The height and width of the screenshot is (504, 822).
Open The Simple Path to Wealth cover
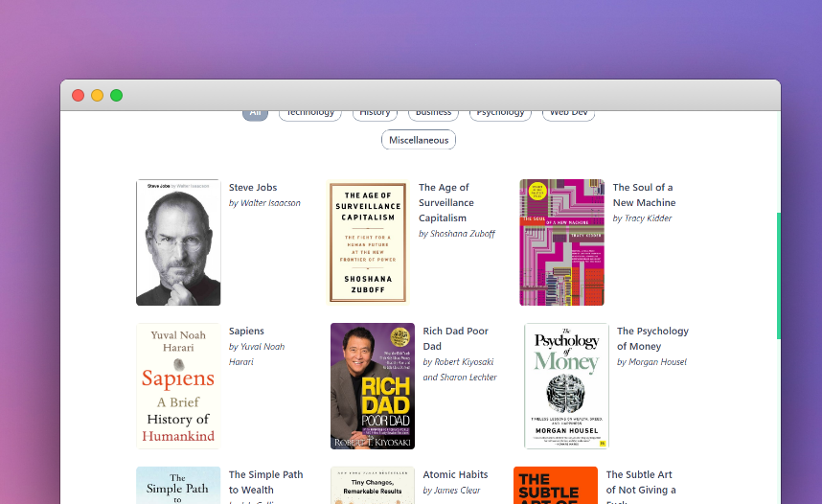click(x=178, y=485)
